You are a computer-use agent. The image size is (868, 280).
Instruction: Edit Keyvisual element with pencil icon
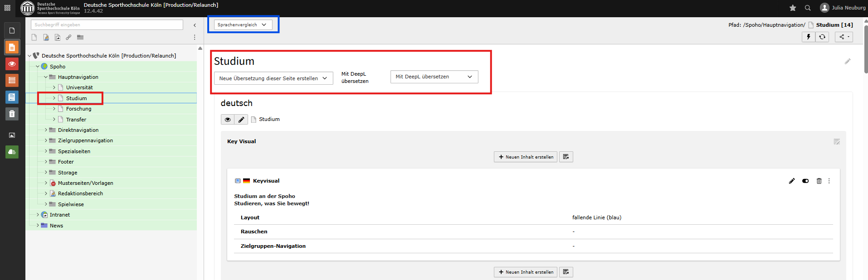(x=792, y=181)
